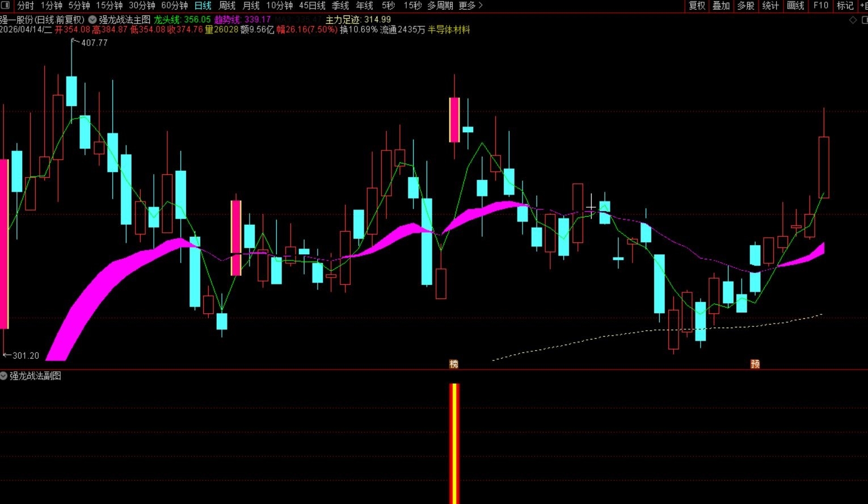Click the high price 高384.87

(110, 30)
